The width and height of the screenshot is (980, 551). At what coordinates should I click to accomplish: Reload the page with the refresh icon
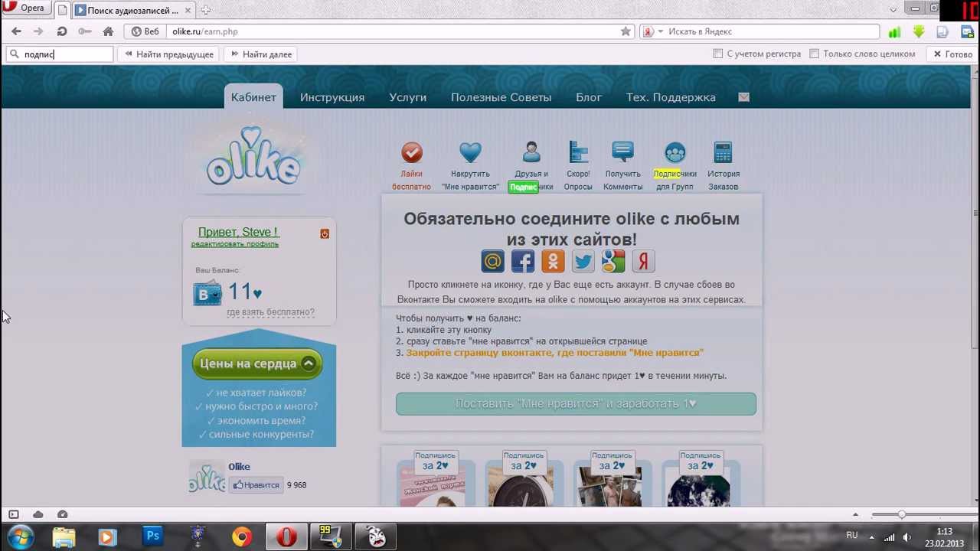point(62,31)
